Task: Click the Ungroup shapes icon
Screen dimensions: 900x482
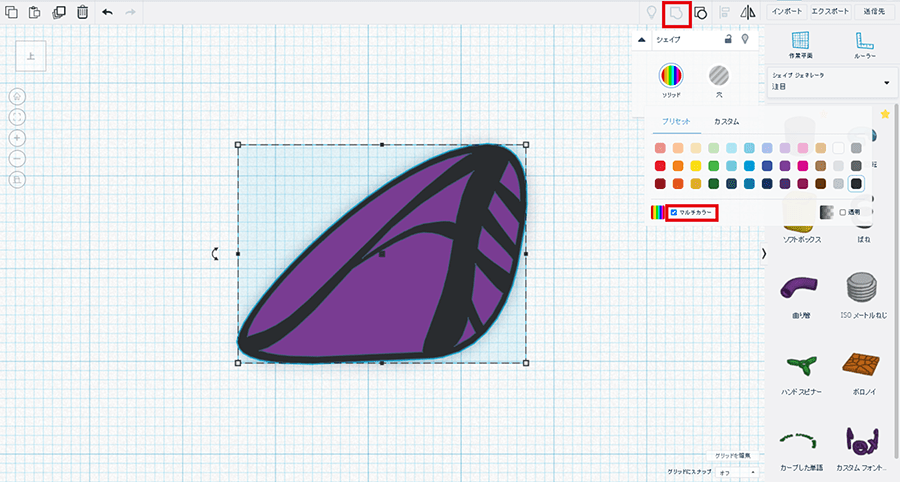Action: (x=700, y=13)
